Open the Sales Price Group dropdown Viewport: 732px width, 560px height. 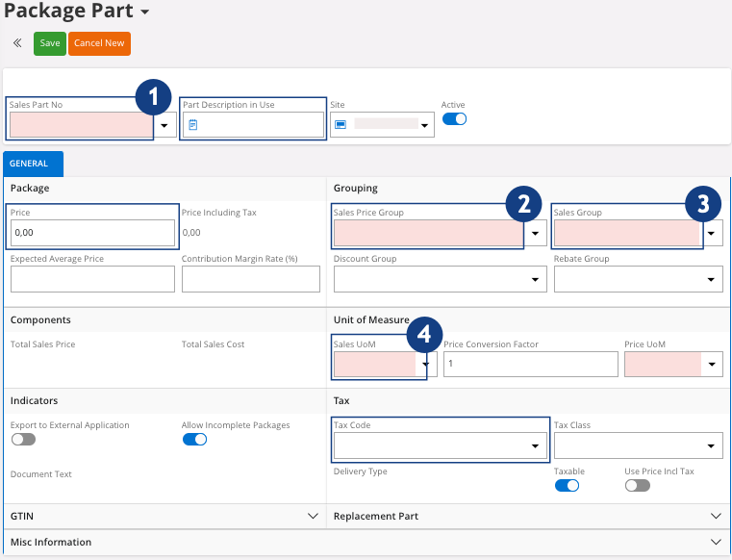pos(535,233)
